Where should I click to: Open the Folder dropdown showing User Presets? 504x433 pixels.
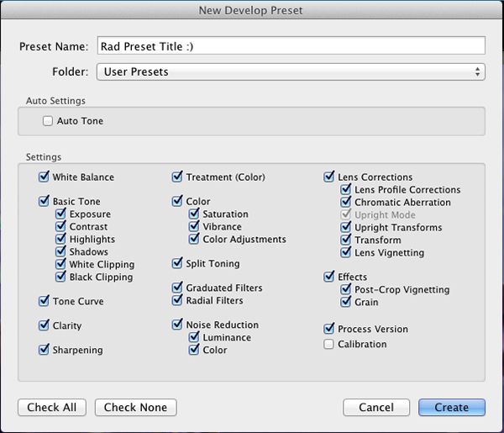click(291, 71)
